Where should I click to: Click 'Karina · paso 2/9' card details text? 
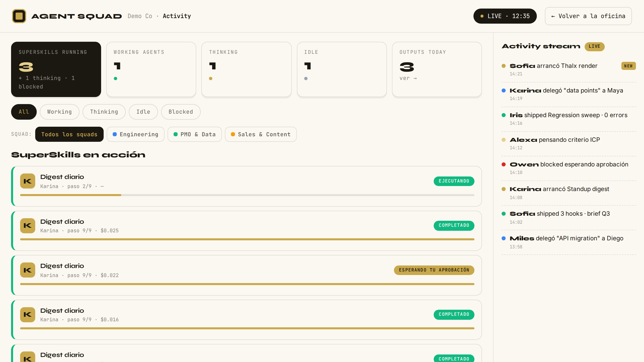coord(72,186)
